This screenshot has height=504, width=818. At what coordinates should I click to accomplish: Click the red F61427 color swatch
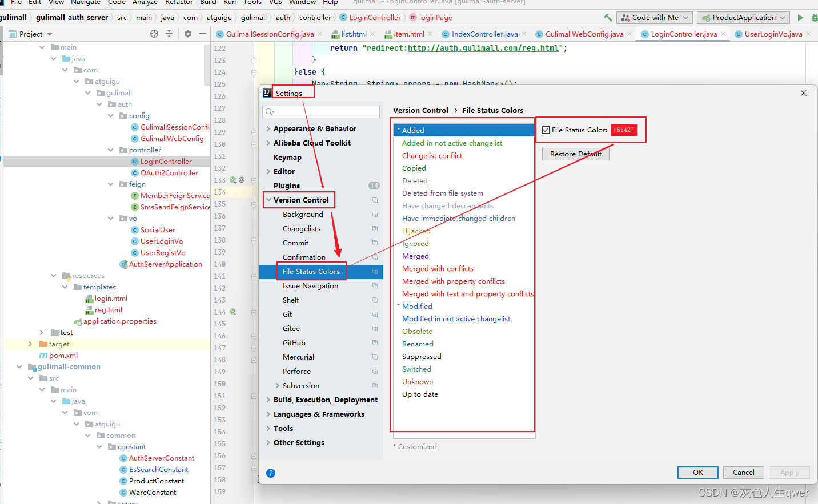[624, 130]
